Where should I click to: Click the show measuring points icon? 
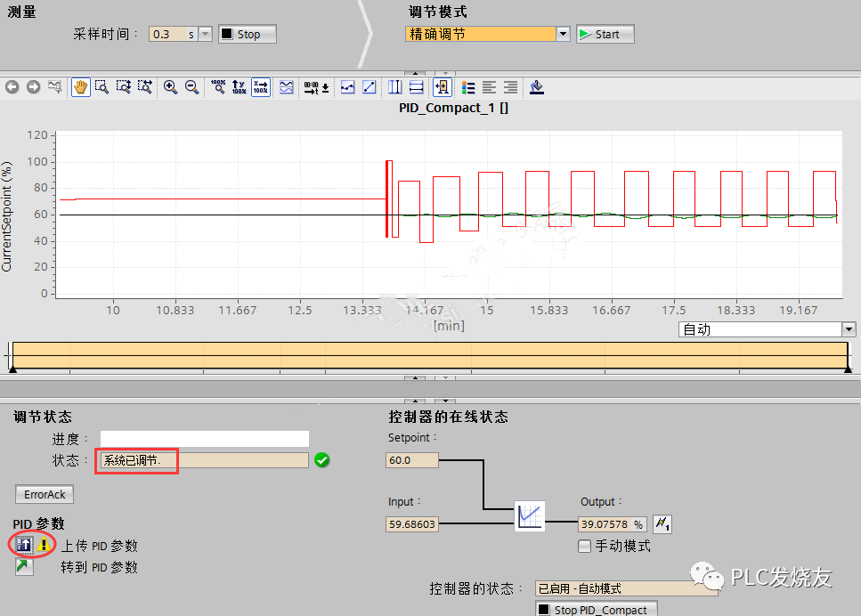347,86
